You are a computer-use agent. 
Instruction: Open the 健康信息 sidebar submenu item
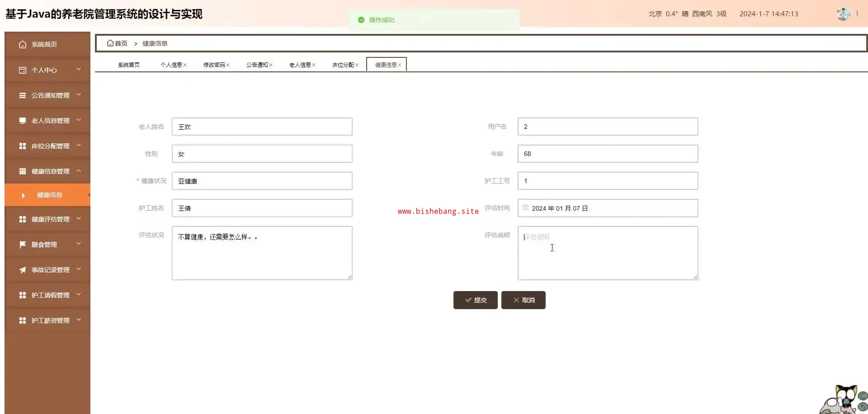[47, 195]
